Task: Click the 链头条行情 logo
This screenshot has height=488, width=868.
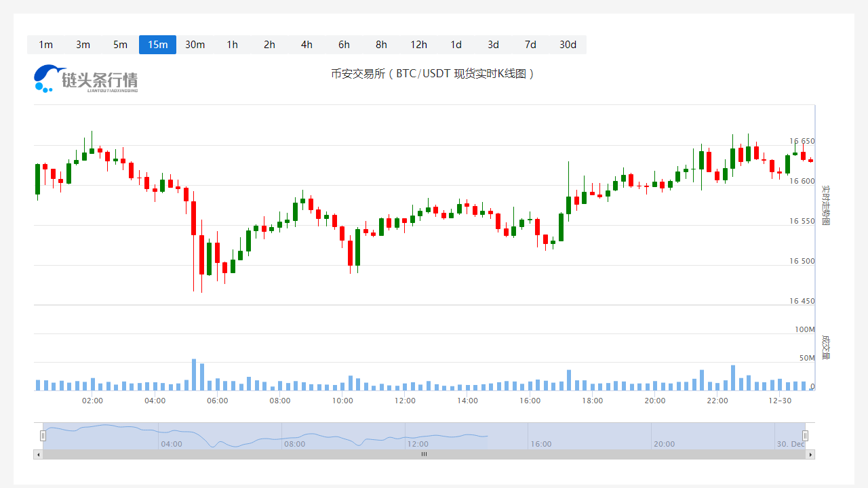Action: (x=85, y=79)
